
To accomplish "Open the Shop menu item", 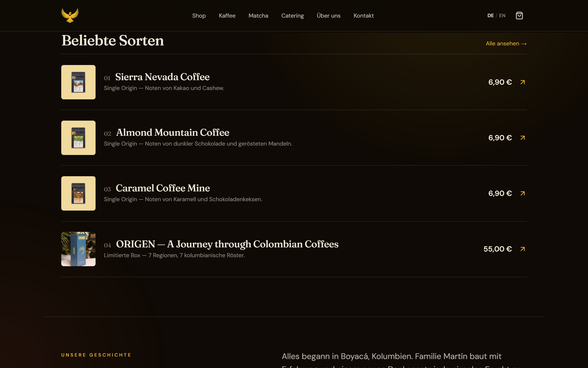I will (x=199, y=16).
